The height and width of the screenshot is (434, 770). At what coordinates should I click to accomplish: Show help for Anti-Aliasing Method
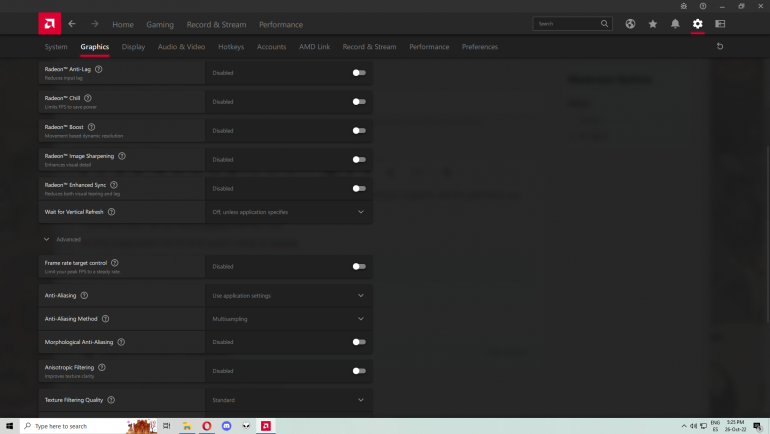pyautogui.click(x=106, y=319)
